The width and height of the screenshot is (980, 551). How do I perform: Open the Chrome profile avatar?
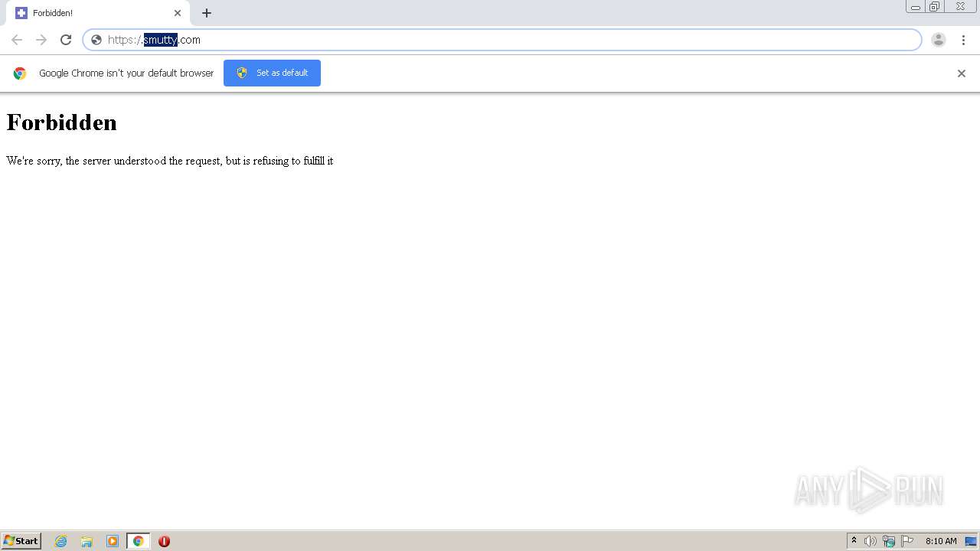[x=939, y=40]
